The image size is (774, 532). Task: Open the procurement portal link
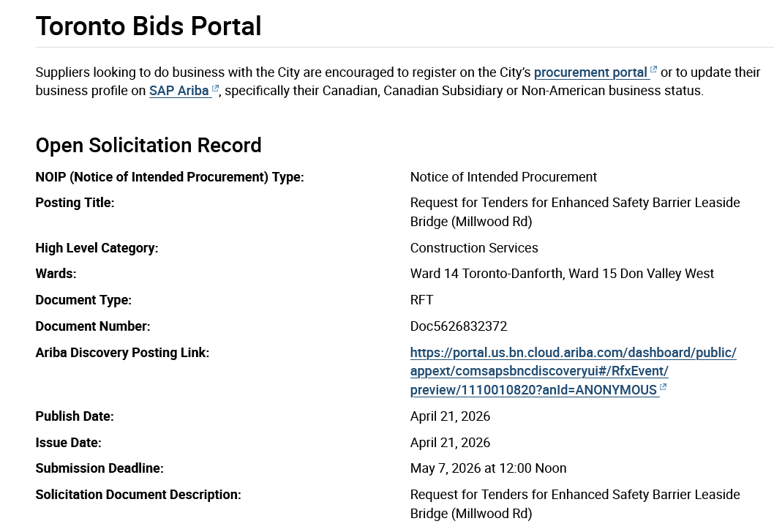tap(590, 72)
